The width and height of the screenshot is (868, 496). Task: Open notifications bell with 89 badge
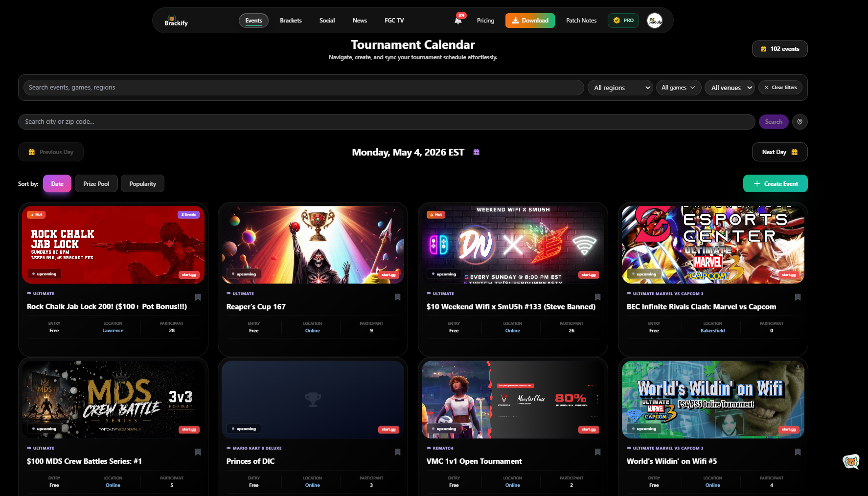tap(458, 20)
